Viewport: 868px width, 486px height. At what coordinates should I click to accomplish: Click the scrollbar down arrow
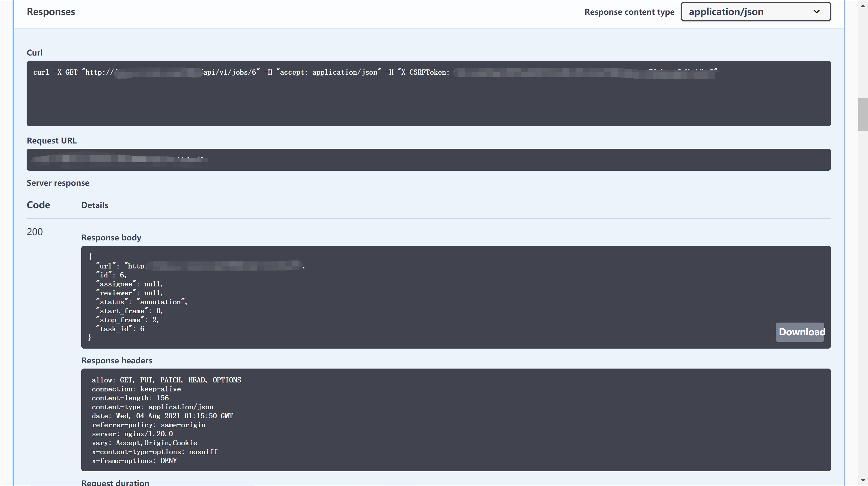point(863,480)
